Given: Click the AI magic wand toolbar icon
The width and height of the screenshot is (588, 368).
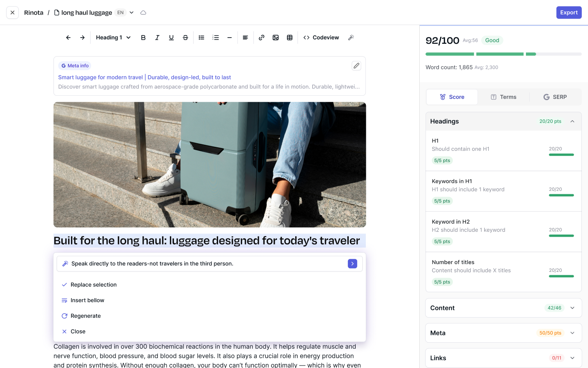Looking at the screenshot, I should [351, 38].
